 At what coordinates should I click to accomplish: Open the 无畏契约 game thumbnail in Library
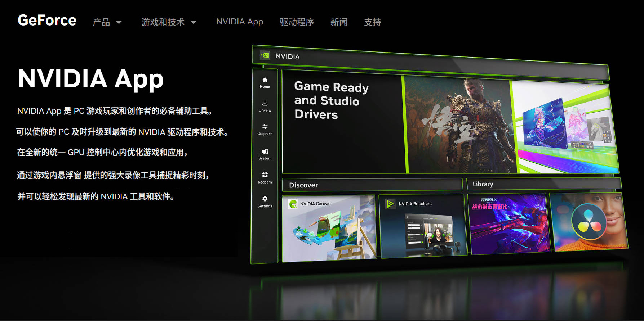(x=509, y=223)
